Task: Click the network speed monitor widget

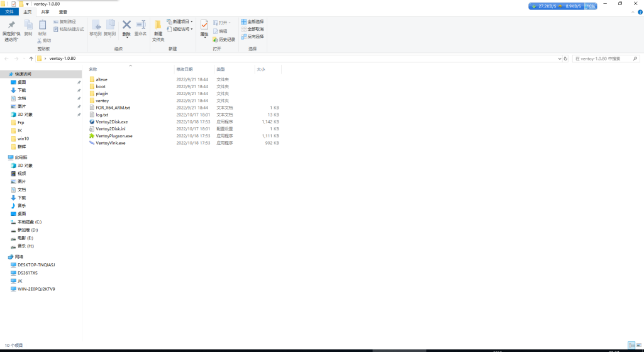Action: [563, 6]
